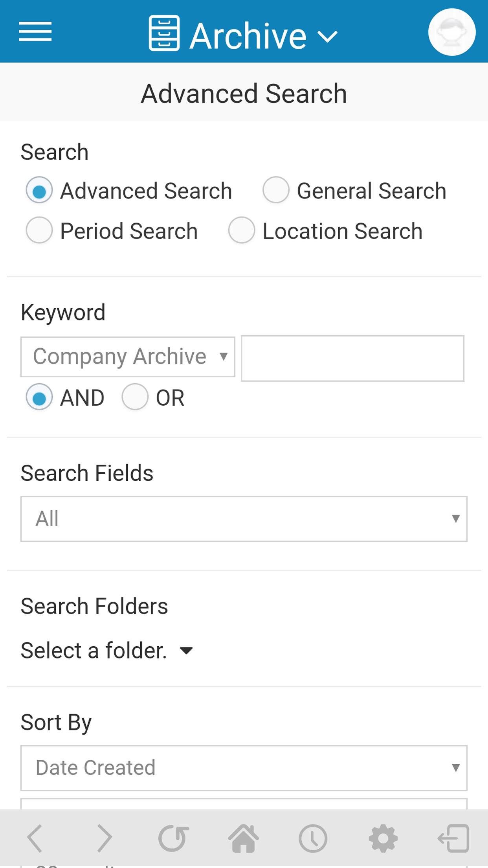Image resolution: width=488 pixels, height=868 pixels.
Task: Go to Home from bottom bar
Action: pos(244,838)
